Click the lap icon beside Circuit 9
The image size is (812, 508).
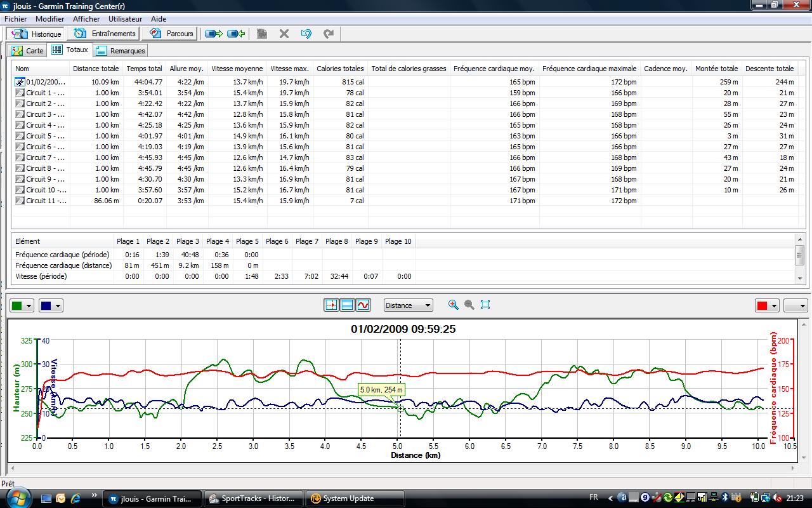coord(20,179)
